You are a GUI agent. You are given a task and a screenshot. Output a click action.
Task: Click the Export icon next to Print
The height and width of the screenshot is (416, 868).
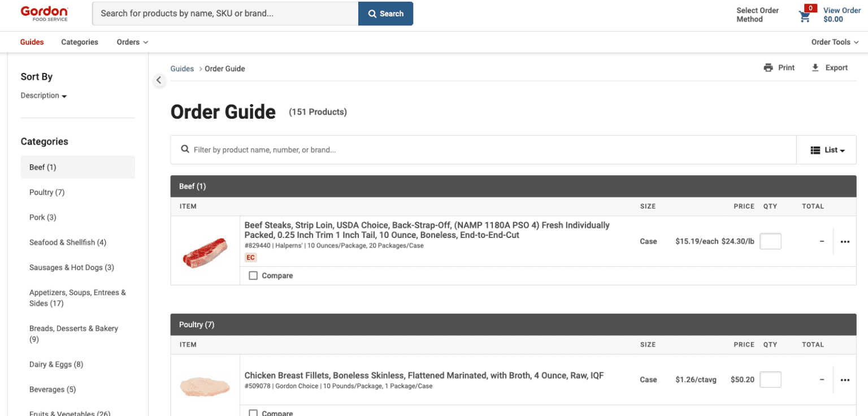815,67
